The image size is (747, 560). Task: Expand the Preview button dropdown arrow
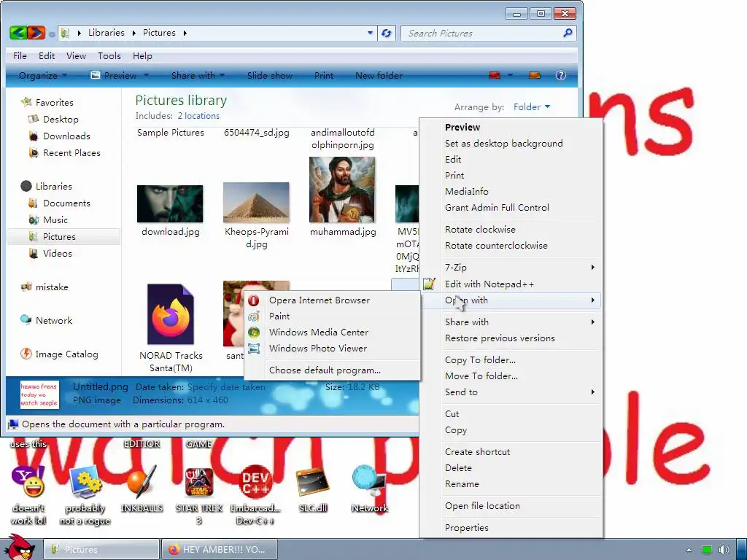(146, 75)
